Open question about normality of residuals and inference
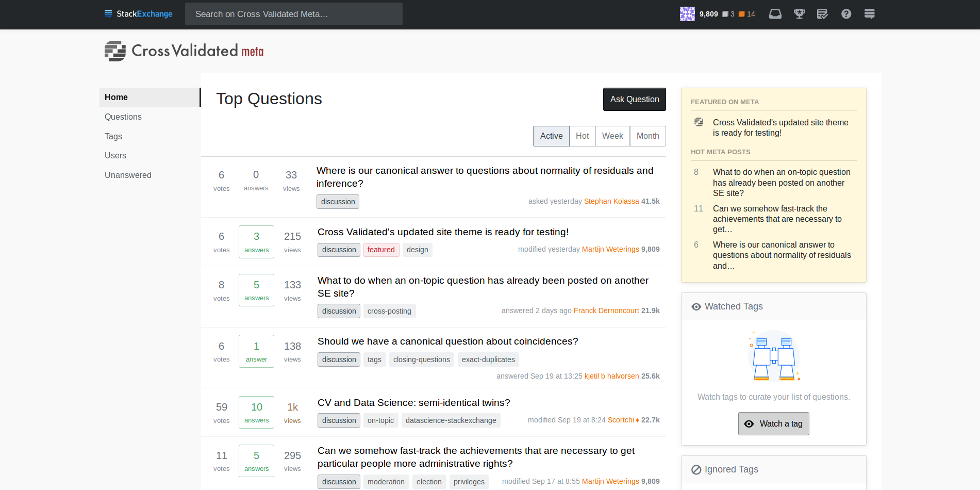The width and height of the screenshot is (980, 490). [485, 177]
